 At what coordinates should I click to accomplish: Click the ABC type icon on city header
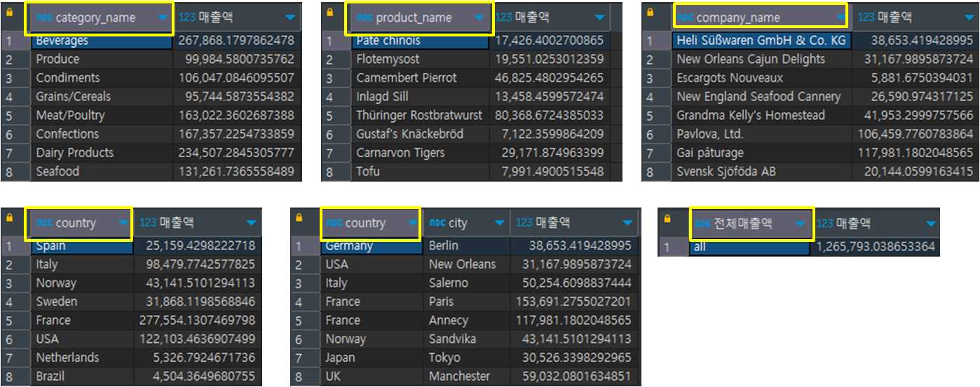point(437,223)
